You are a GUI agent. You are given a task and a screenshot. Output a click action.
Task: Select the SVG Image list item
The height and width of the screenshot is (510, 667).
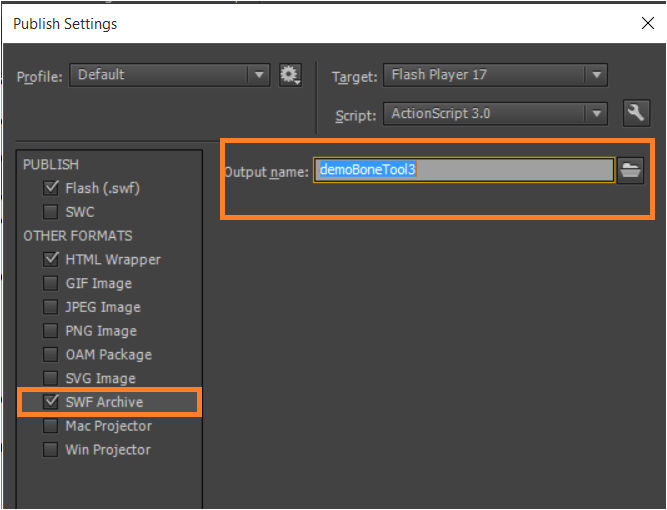109,379
